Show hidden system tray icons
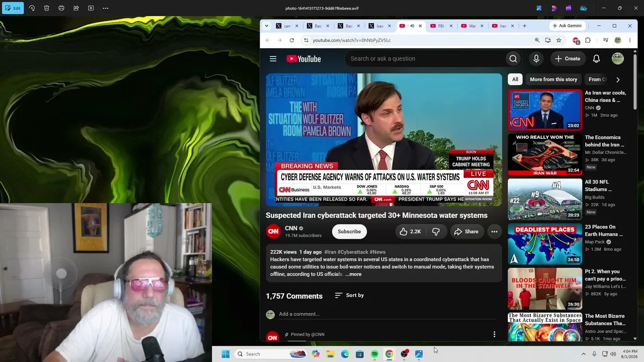The width and height of the screenshot is (644, 362). coord(584,354)
